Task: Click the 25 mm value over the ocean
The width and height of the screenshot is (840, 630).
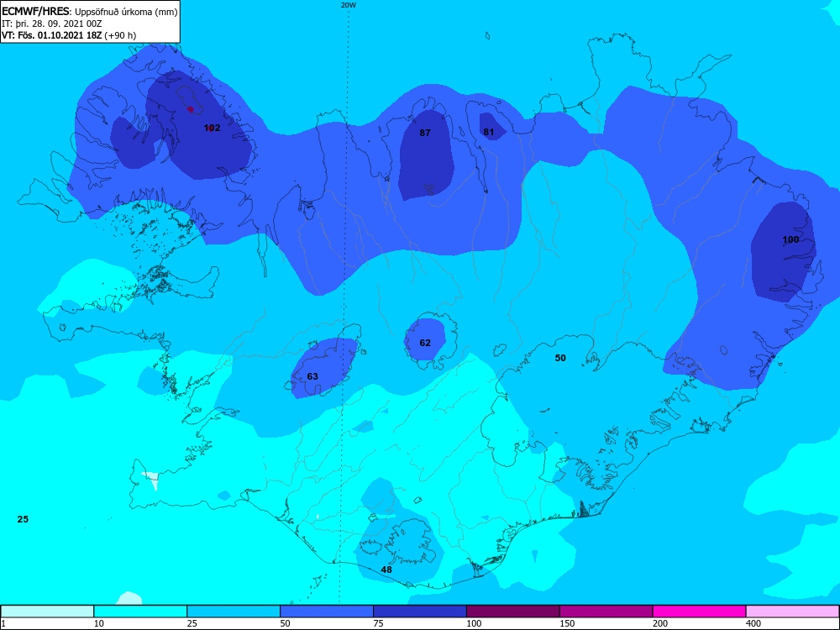Action: point(23,519)
